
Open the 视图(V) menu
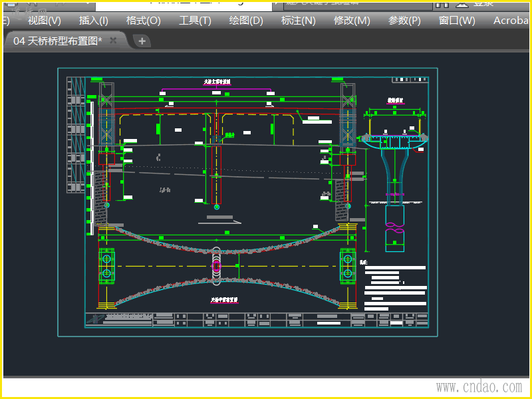[x=45, y=21]
